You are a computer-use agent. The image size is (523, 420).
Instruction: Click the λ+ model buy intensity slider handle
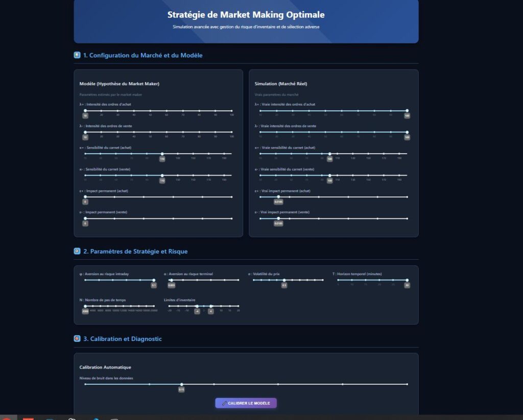(85, 110)
